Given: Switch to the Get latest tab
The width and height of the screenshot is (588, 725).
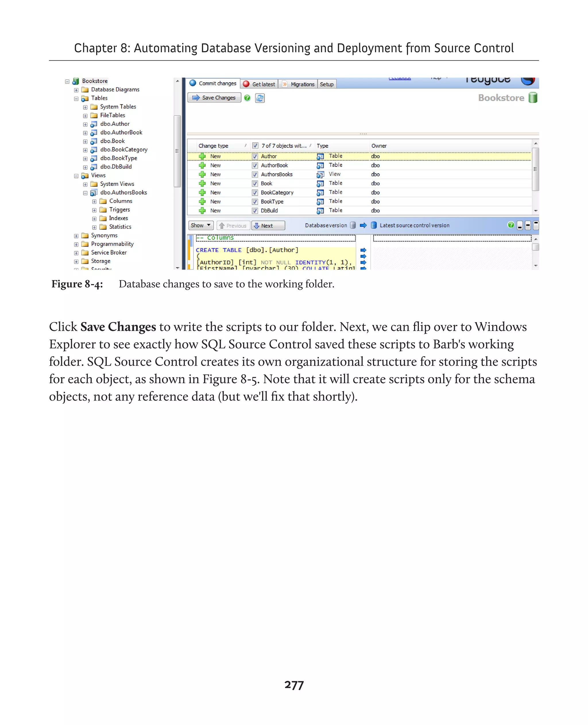Looking at the screenshot, I should (x=260, y=84).
